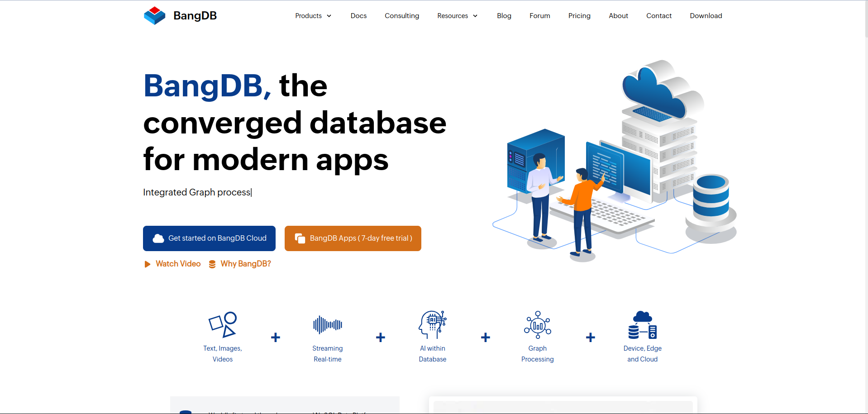Viewport: 868px width, 414px height.
Task: Open the Why BangDB? link
Action: 246,264
